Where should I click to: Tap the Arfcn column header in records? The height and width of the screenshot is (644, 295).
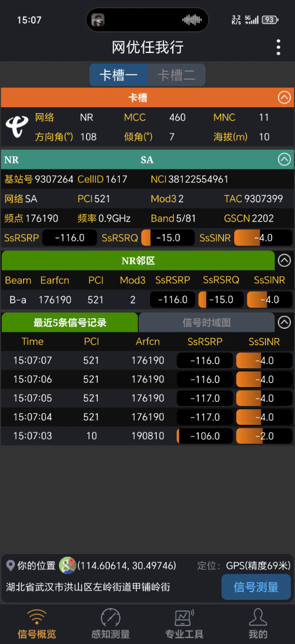coord(147,342)
